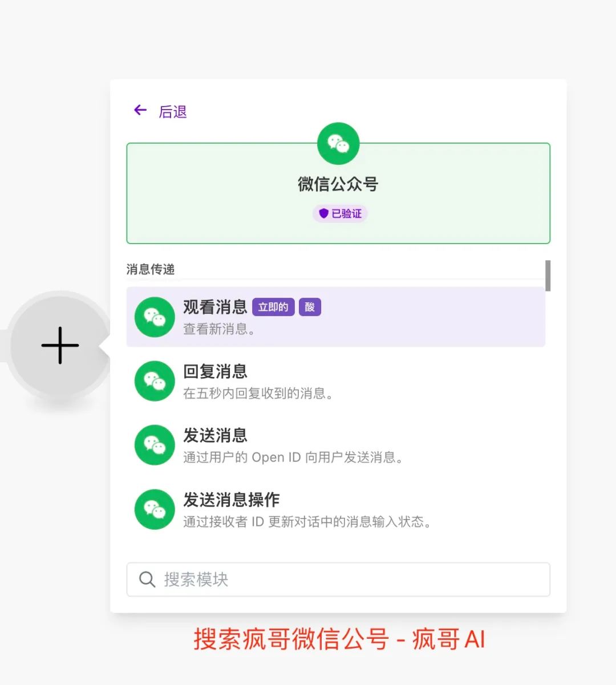Click the purple back arrow icon
This screenshot has width=616, height=685.
pyautogui.click(x=140, y=110)
